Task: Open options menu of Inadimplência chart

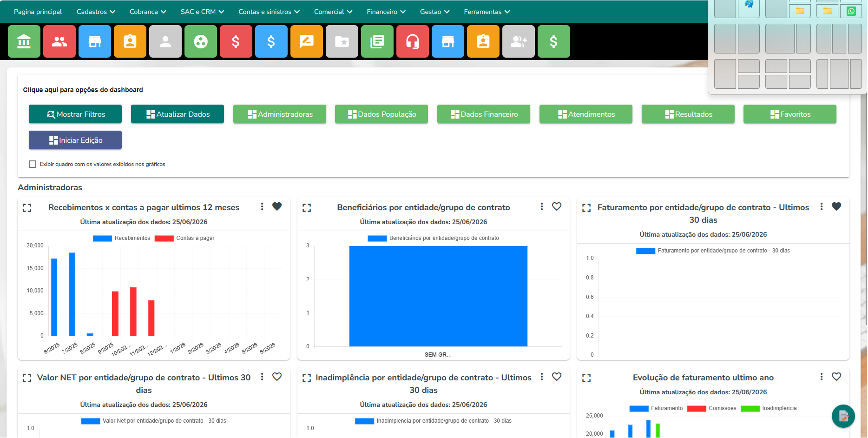Action: (542, 377)
